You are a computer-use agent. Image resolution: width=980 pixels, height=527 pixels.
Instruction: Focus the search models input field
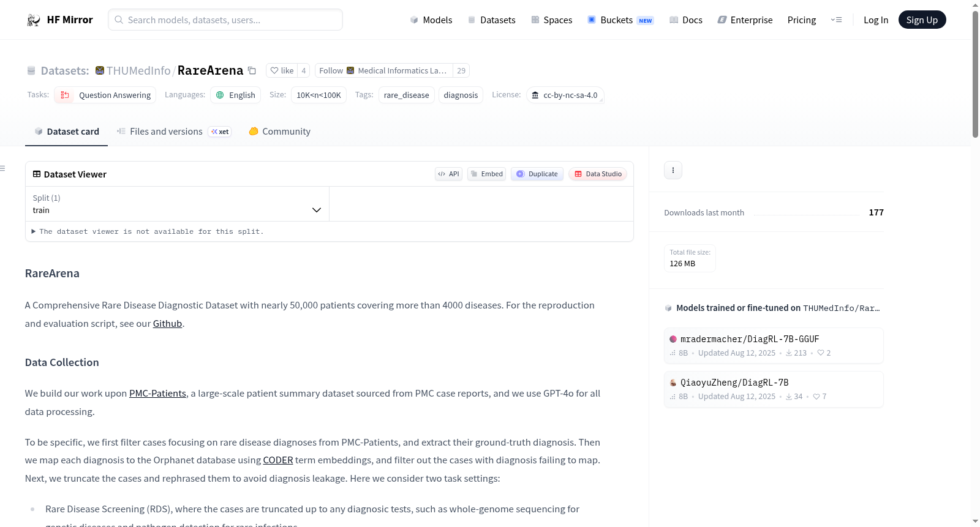pos(225,20)
